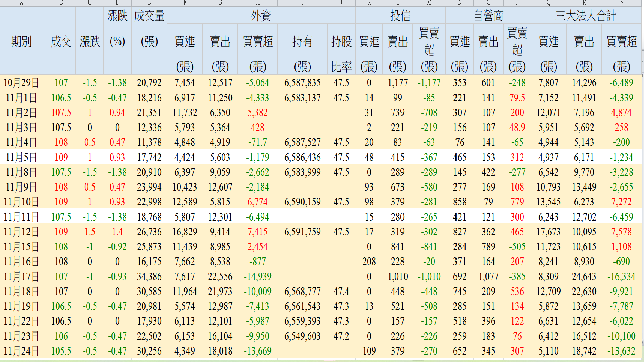Select the -14,939 foreign net cell
This screenshot has height=362, width=644.
[257, 277]
